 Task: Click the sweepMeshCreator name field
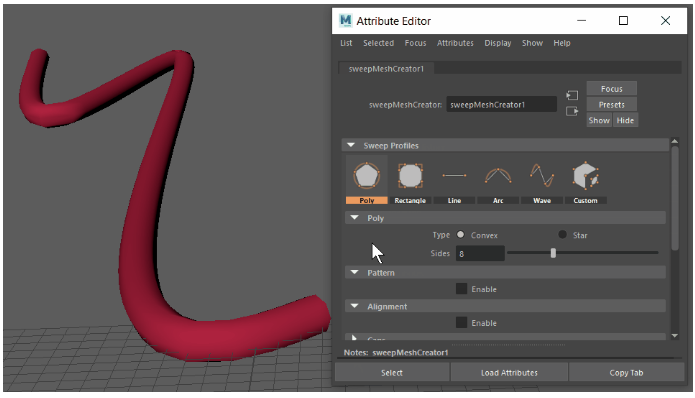pos(501,105)
